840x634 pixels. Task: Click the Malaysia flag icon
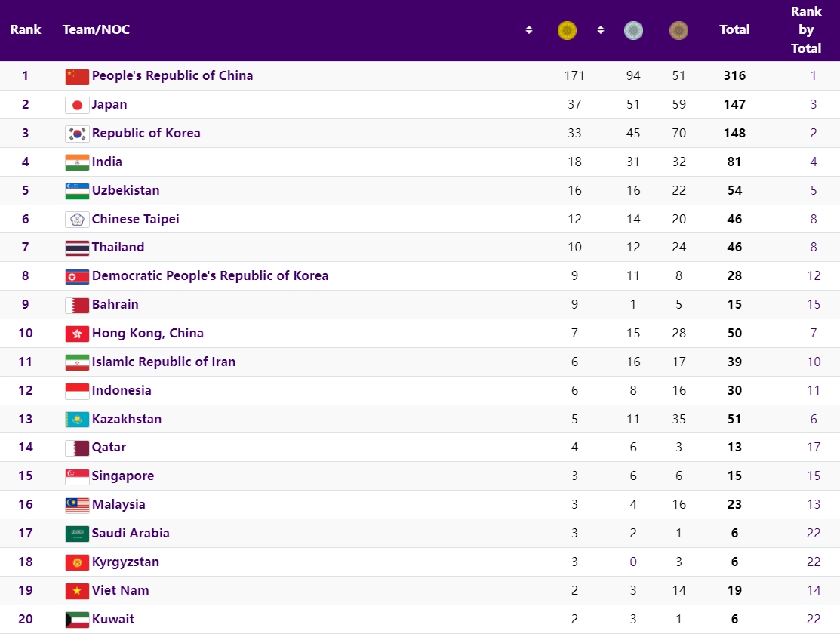(77, 506)
